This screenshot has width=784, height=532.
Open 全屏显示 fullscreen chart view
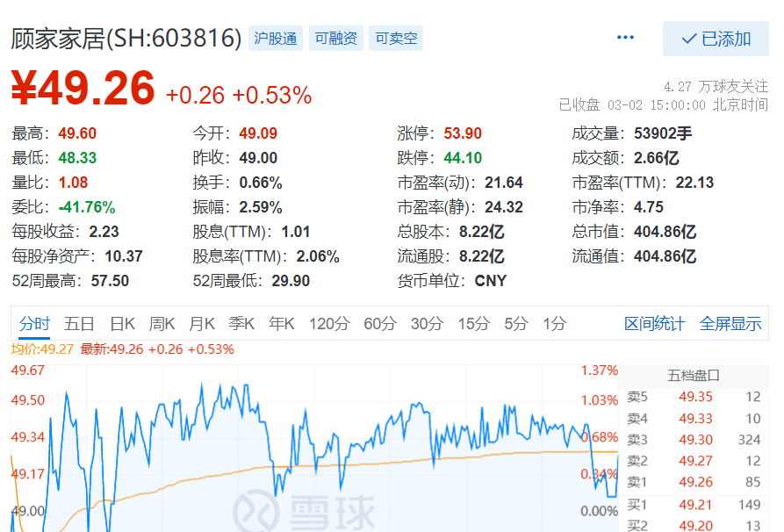730,324
